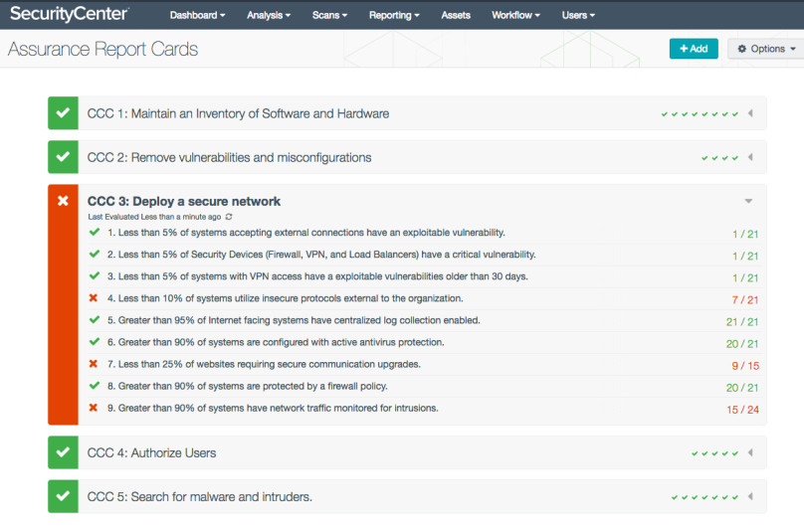Click the red X icon beside policy statement 4
This screenshot has width=804, height=532.
[94, 298]
